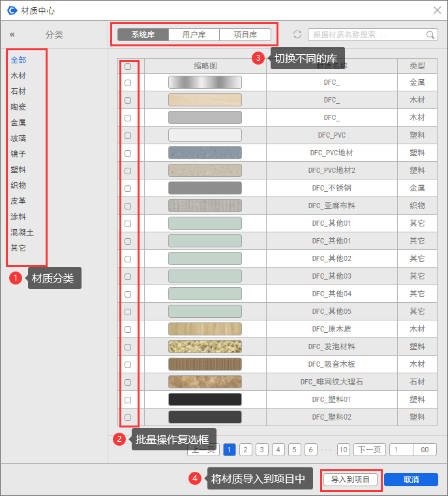Click the magnifier search icon
The width and height of the screenshot is (448, 496).
(x=430, y=35)
